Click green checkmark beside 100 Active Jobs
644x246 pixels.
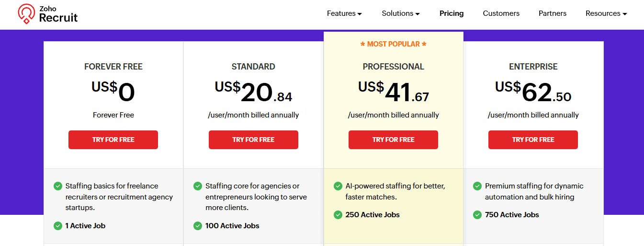(198, 226)
